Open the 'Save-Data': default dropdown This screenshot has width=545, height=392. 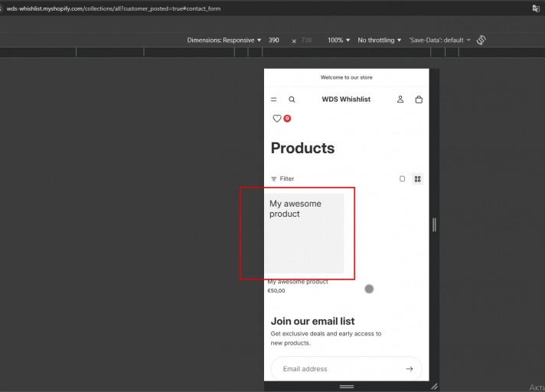[x=439, y=41]
